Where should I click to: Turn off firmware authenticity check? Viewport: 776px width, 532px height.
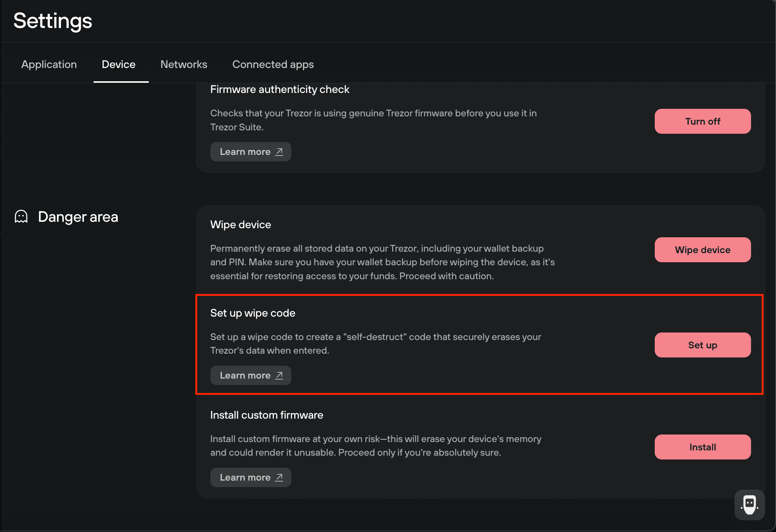coord(703,121)
